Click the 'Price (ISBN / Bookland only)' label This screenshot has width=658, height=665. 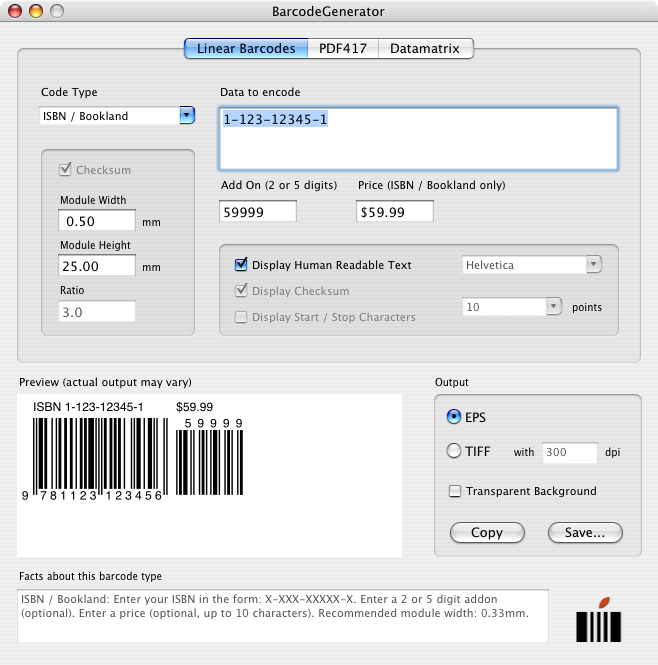click(431, 185)
